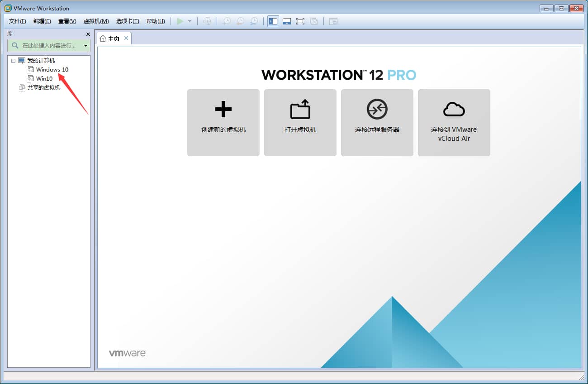The image size is (588, 384).
Task: Click the console view toolbar icon
Action: (x=333, y=21)
